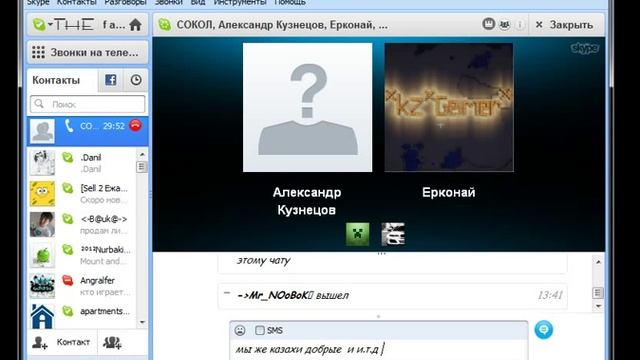This screenshot has height=360, width=640.
Task: Create a new group with the people-plus icon
Action: (x=112, y=342)
